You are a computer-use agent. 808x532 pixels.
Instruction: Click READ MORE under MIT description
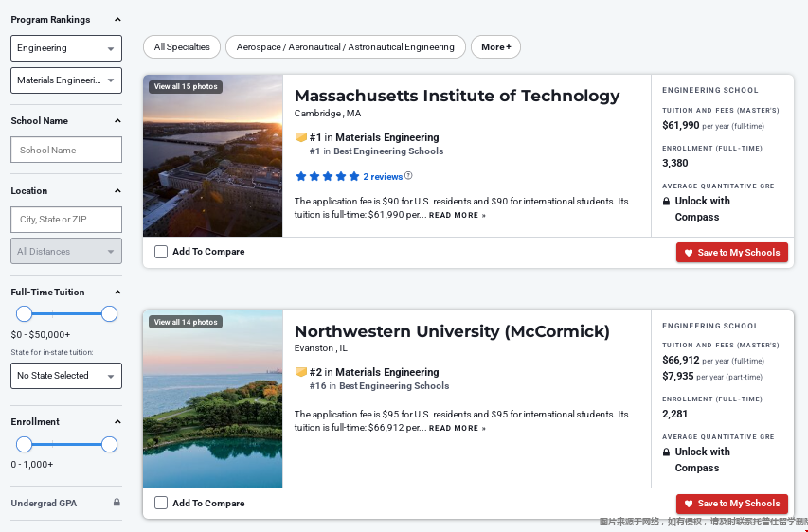click(x=458, y=215)
